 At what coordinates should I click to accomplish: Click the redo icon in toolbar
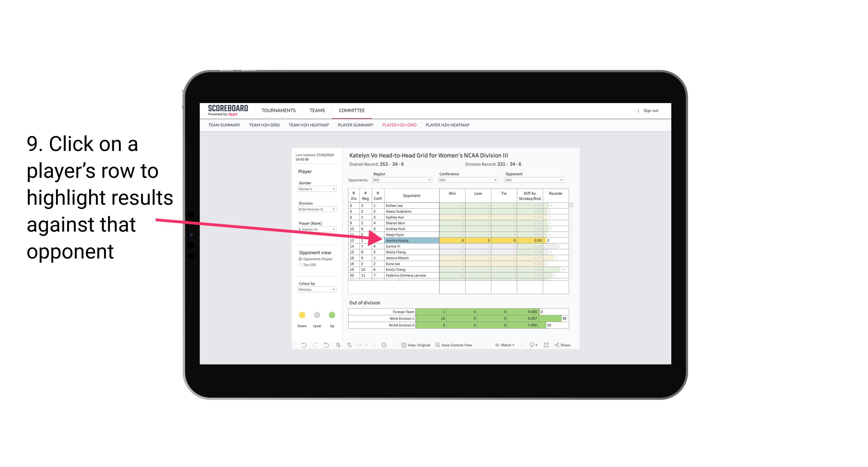(x=313, y=346)
